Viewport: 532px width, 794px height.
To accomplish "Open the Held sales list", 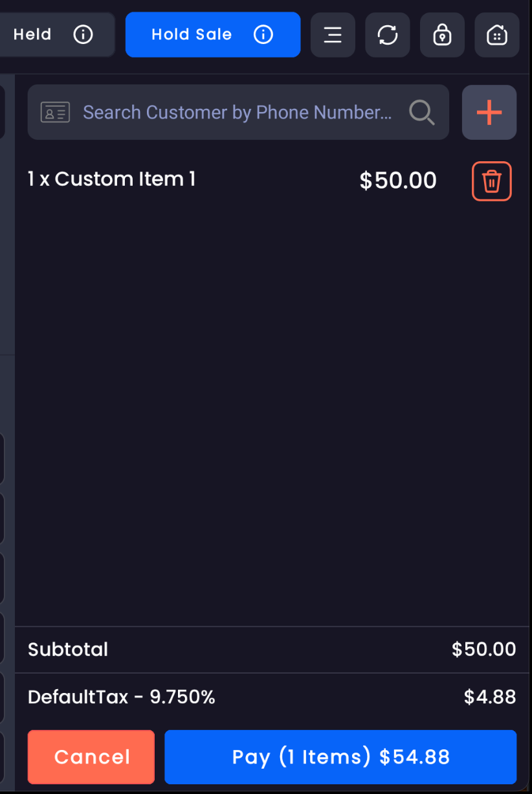I will pos(32,34).
